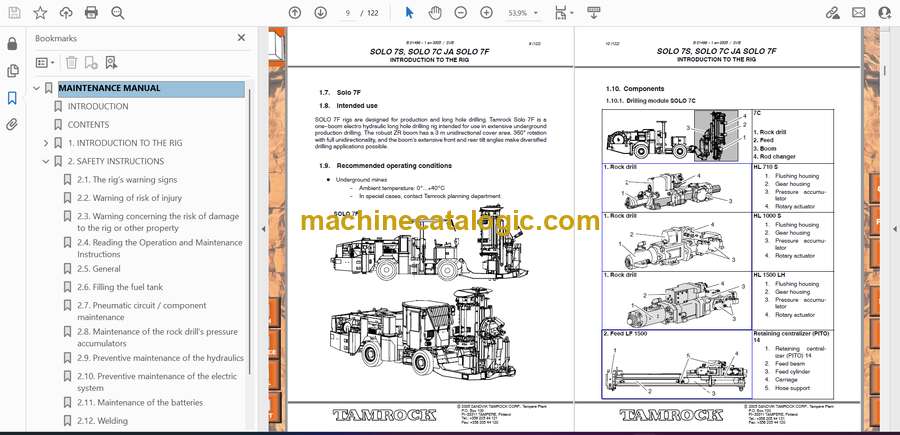
Task: Zoom out with the minus icon
Action: point(460,13)
